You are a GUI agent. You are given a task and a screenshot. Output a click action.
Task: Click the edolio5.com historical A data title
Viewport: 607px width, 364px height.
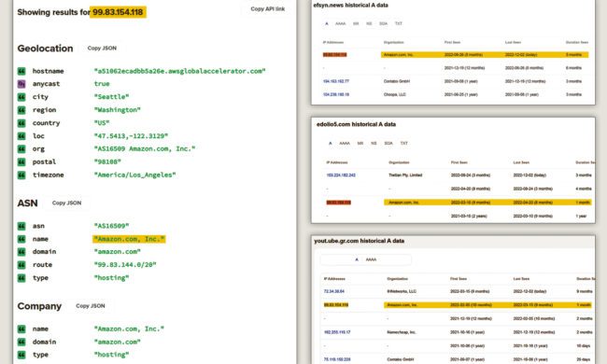356,124
